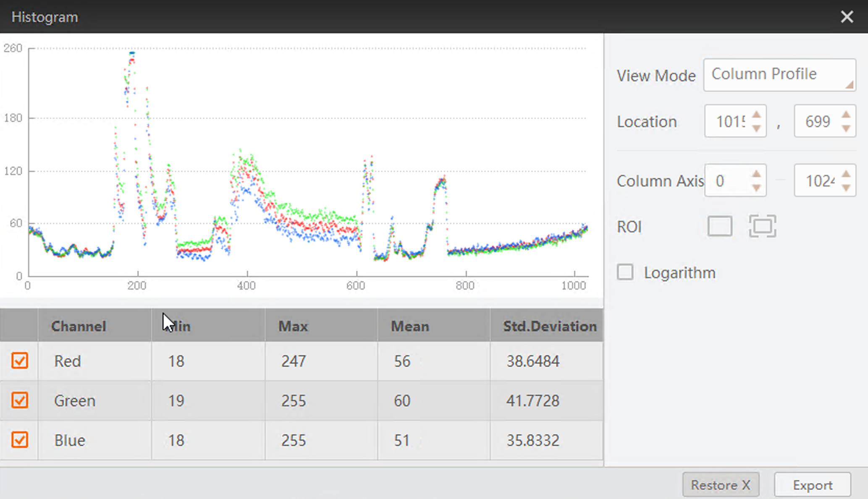Click the Mean column header
Viewport: 868px width, 499px height.
(410, 326)
